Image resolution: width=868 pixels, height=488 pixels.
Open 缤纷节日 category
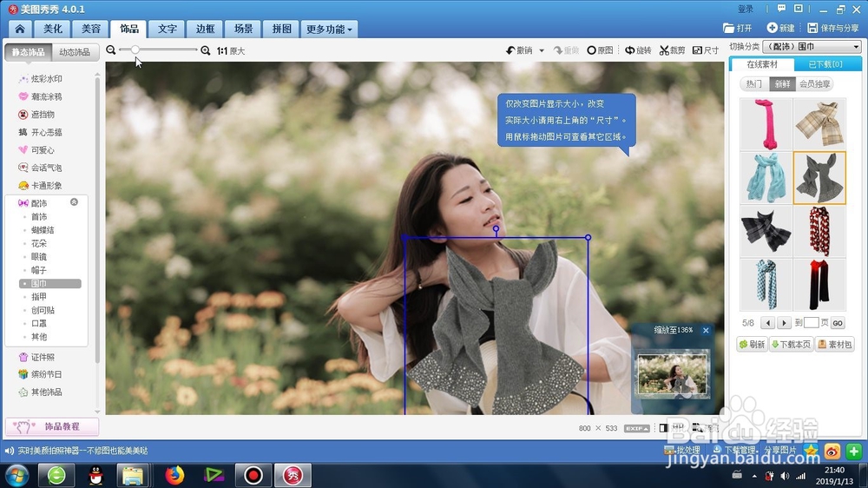41,374
